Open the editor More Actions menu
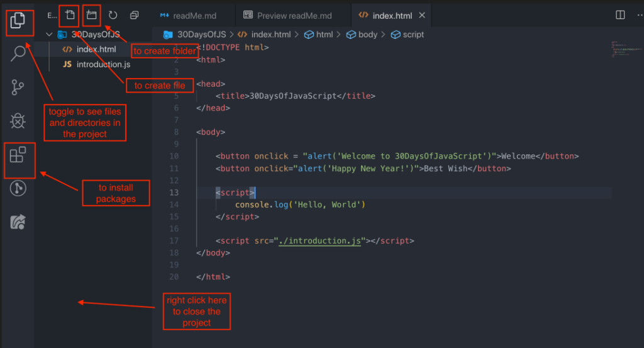The height and width of the screenshot is (348, 644). [x=640, y=15]
